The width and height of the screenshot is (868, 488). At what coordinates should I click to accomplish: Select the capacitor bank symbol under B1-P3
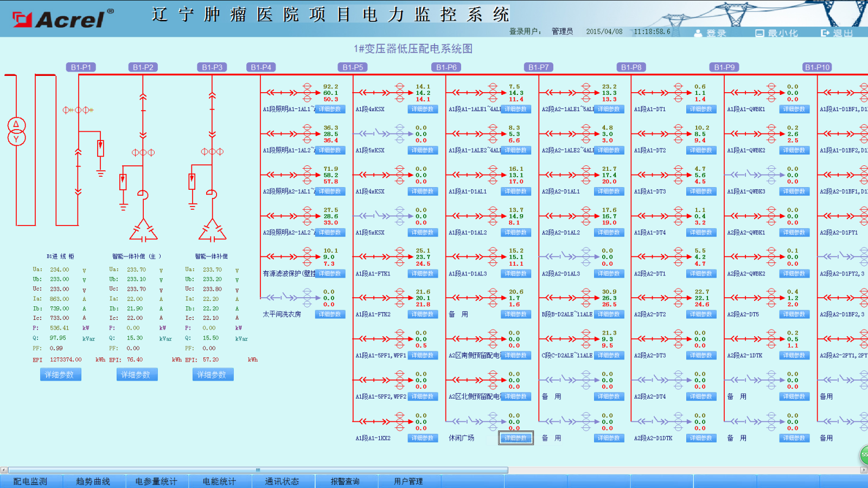pyautogui.click(x=212, y=230)
